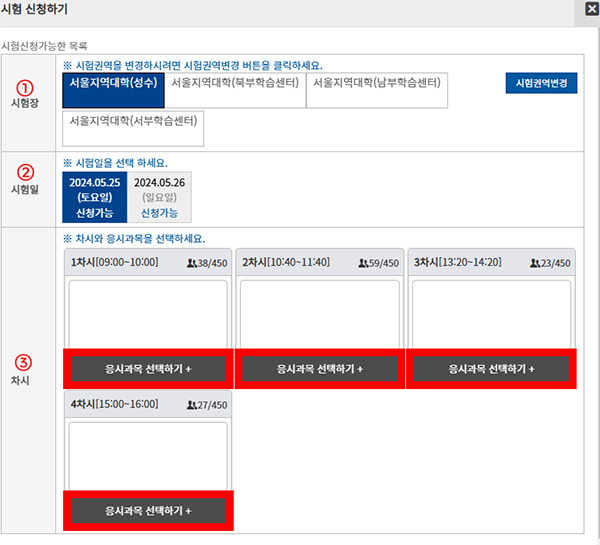Click the 3차시 capacity people icon
Viewport: 600px width, 545px height.
coord(535,263)
